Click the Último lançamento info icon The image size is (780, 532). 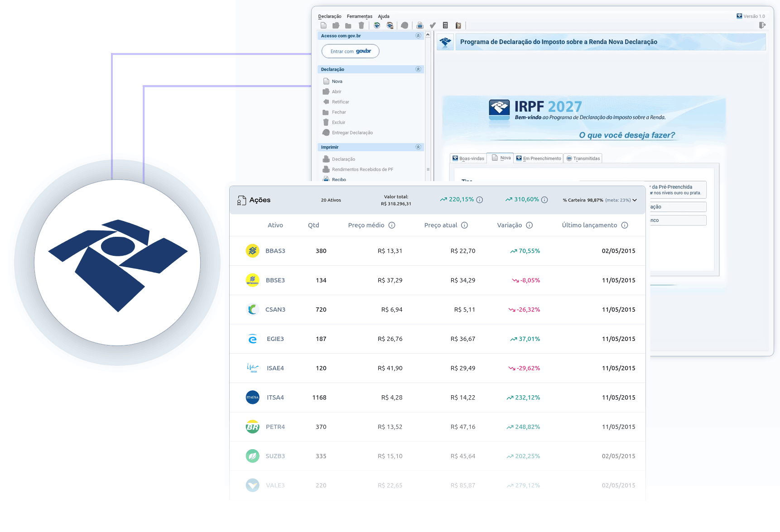coord(625,225)
